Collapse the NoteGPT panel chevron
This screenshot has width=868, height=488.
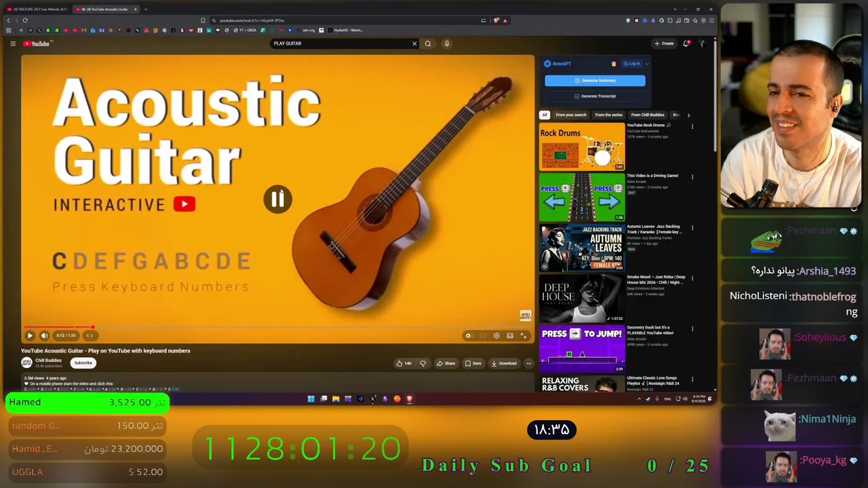(x=647, y=64)
